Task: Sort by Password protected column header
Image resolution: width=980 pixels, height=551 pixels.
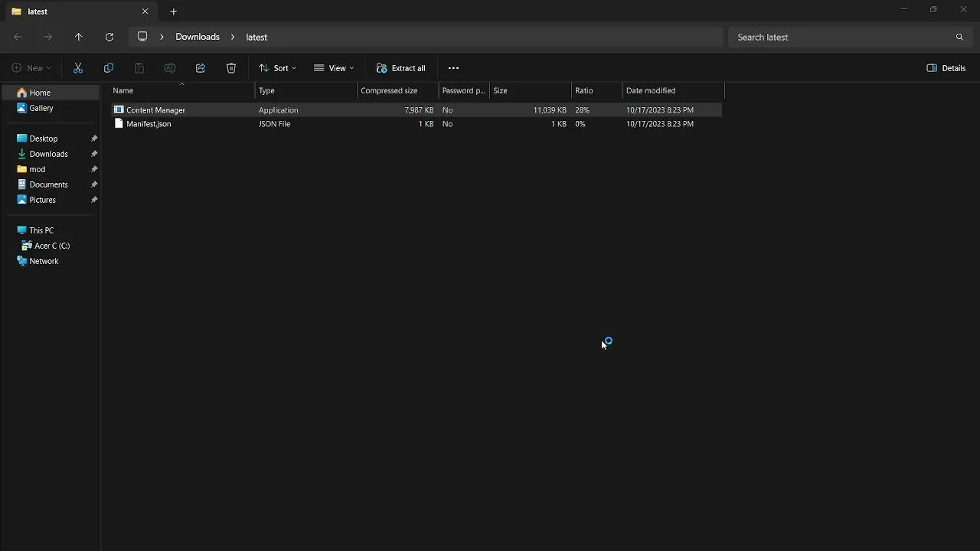Action: point(464,90)
